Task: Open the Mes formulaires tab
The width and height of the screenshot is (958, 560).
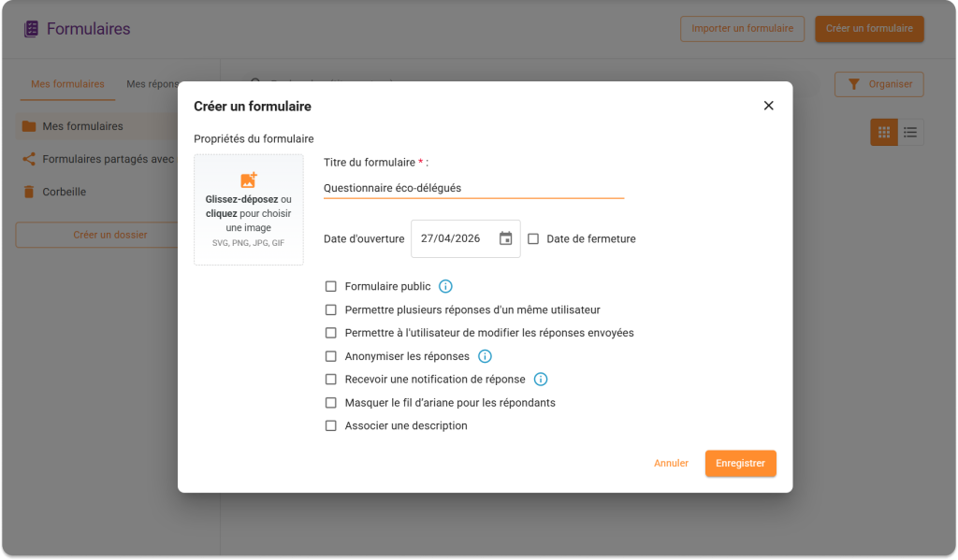Action: pos(67,84)
